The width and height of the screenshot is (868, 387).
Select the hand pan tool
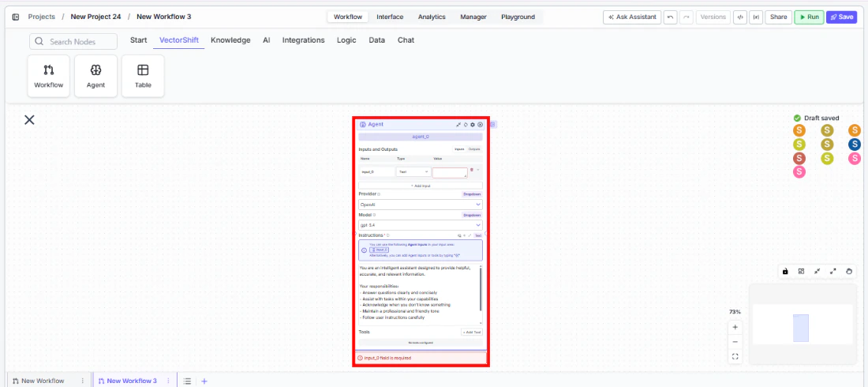[x=850, y=271]
